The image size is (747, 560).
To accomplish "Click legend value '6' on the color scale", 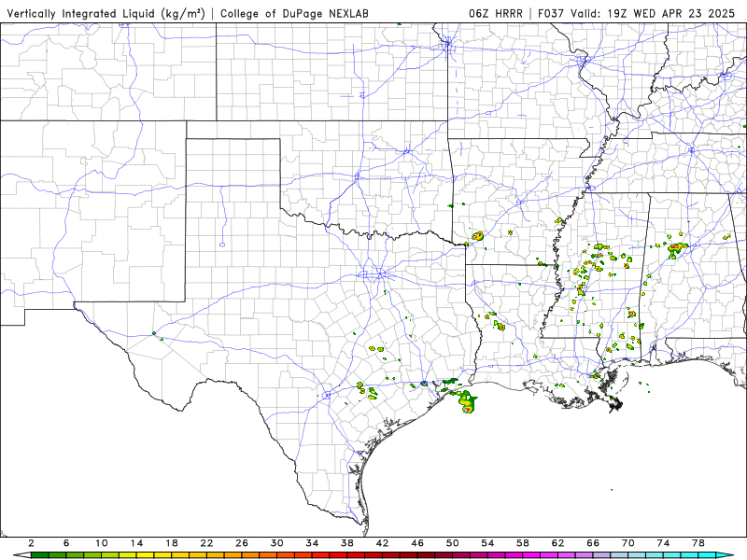I will 66,543.
